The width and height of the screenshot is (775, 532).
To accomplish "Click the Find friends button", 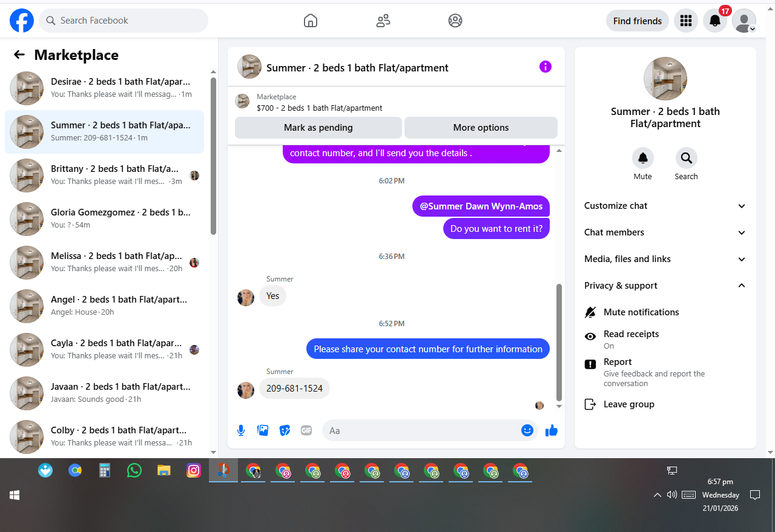I will [x=638, y=21].
